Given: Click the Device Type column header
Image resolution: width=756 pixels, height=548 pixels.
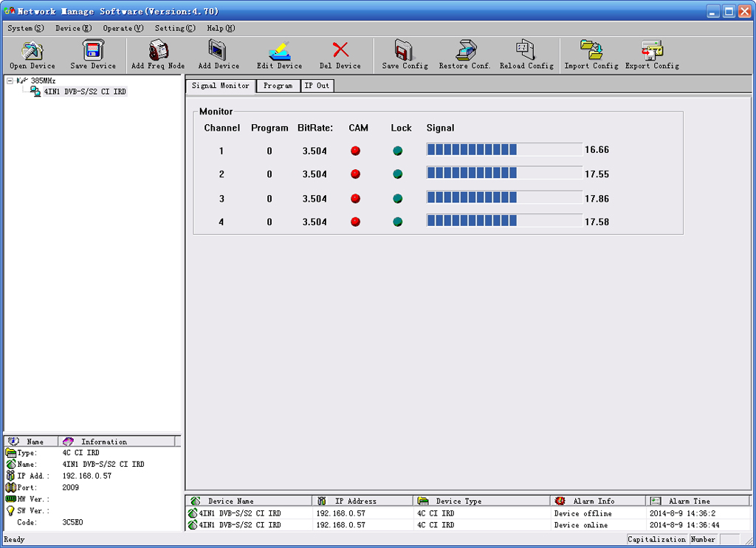Looking at the screenshot, I should coord(481,501).
